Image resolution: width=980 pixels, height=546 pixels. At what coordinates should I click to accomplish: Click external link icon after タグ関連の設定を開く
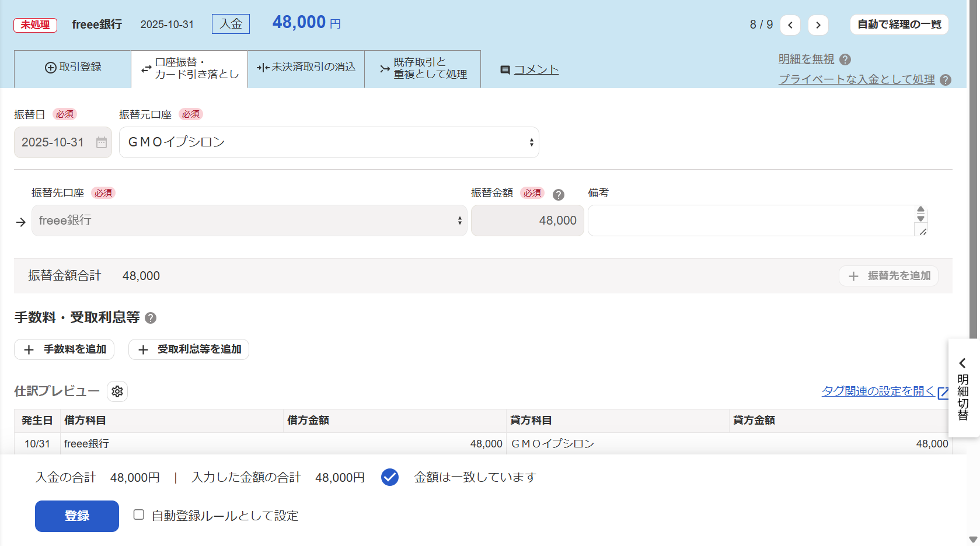point(943,393)
